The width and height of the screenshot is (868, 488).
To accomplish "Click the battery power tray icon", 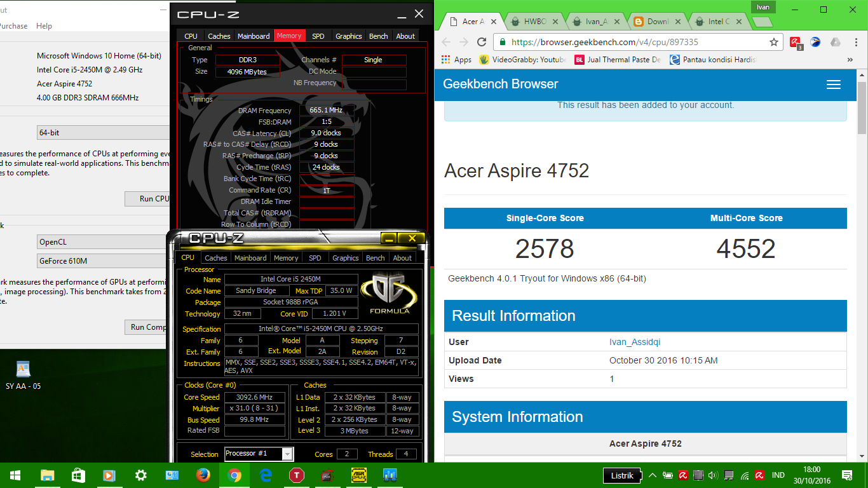I will pyautogui.click(x=668, y=475).
